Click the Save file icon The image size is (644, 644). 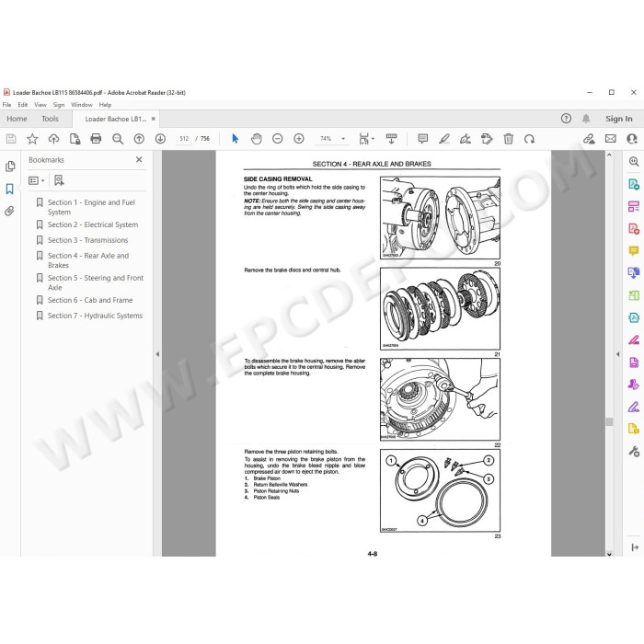tap(11, 139)
